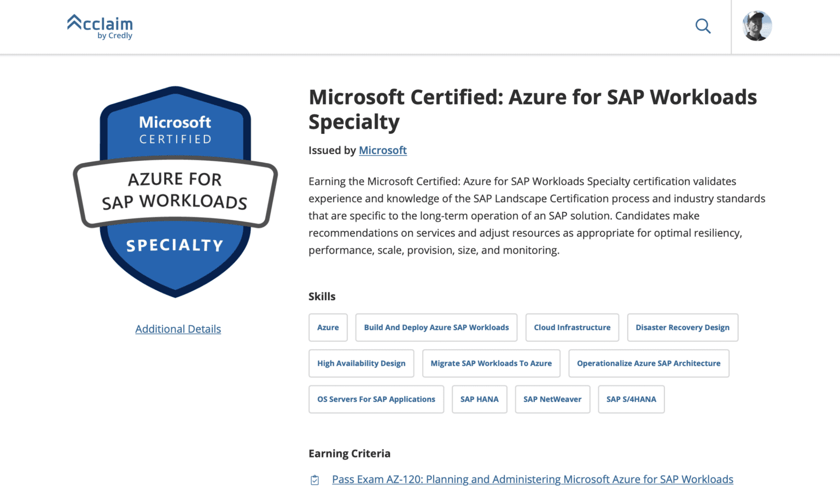Choose the Disaster Recovery Design skill
840x504 pixels.
[682, 327]
